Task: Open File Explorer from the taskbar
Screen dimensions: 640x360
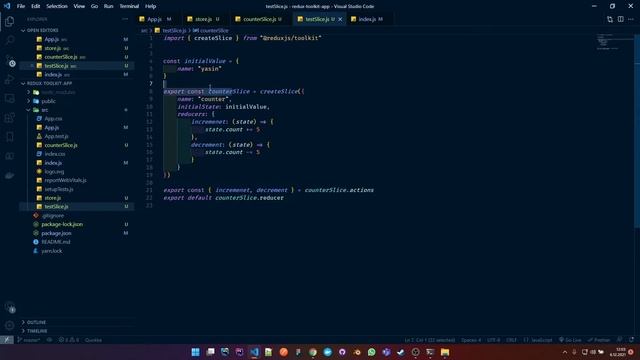Action: pos(445,352)
